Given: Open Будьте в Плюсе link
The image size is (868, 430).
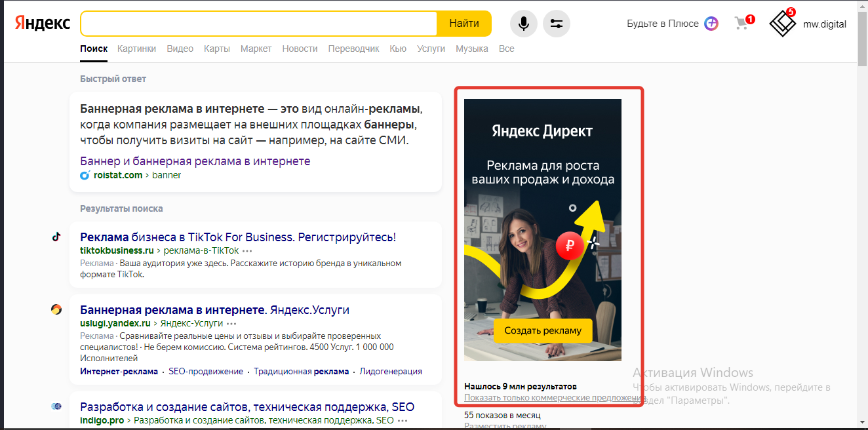Looking at the screenshot, I should point(663,24).
